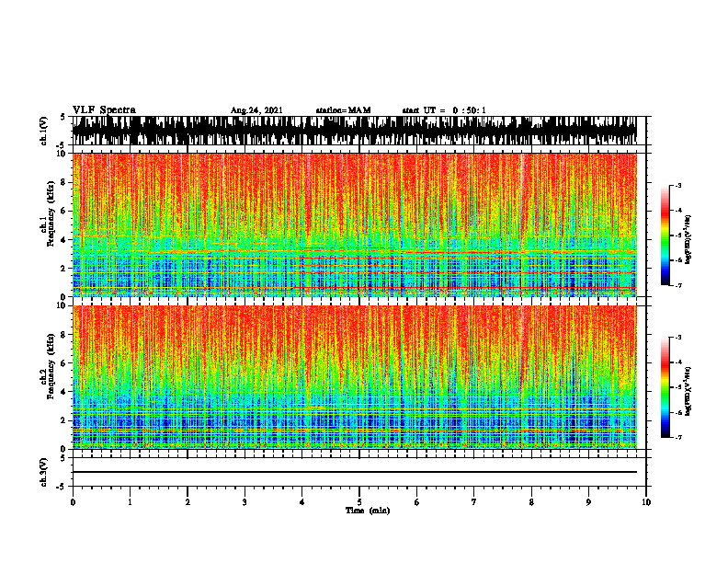Click the ch.2 color scale bar
The image size is (728, 563).
[x=665, y=387]
